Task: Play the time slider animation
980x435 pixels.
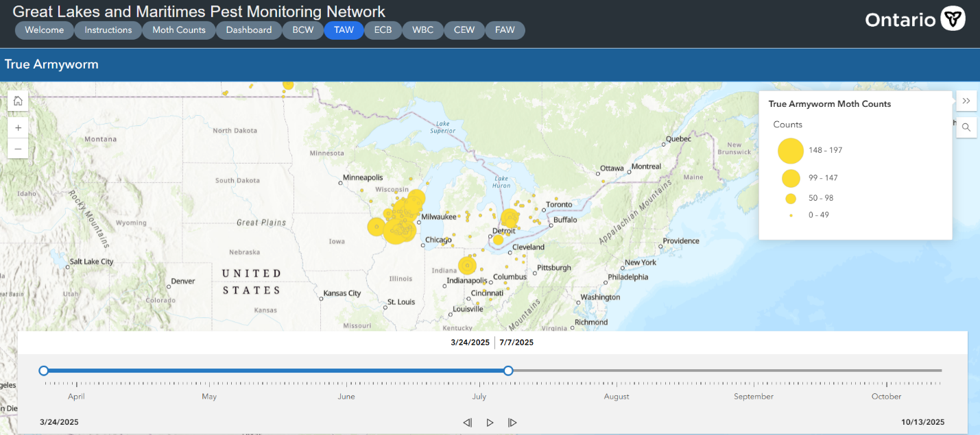Action: coord(490,423)
